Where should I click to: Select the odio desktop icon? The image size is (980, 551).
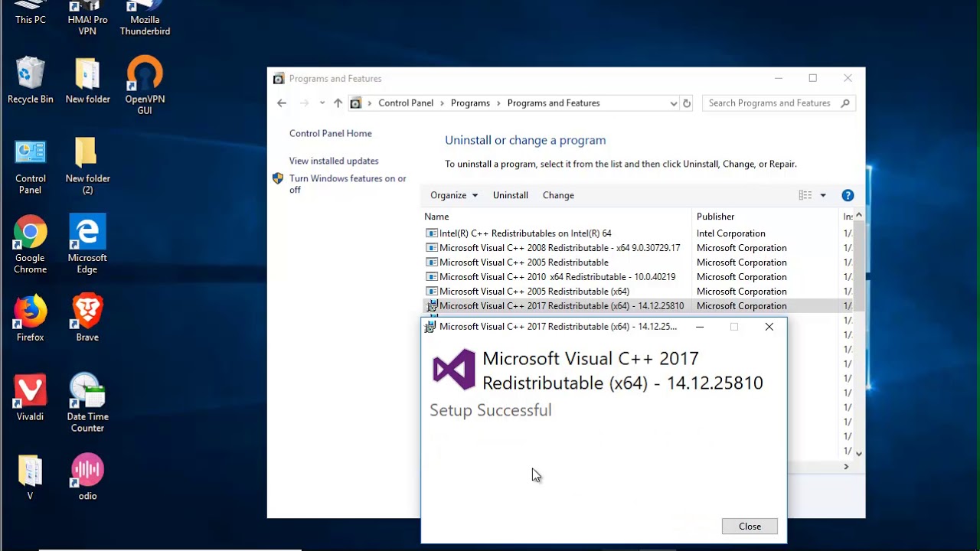click(87, 478)
